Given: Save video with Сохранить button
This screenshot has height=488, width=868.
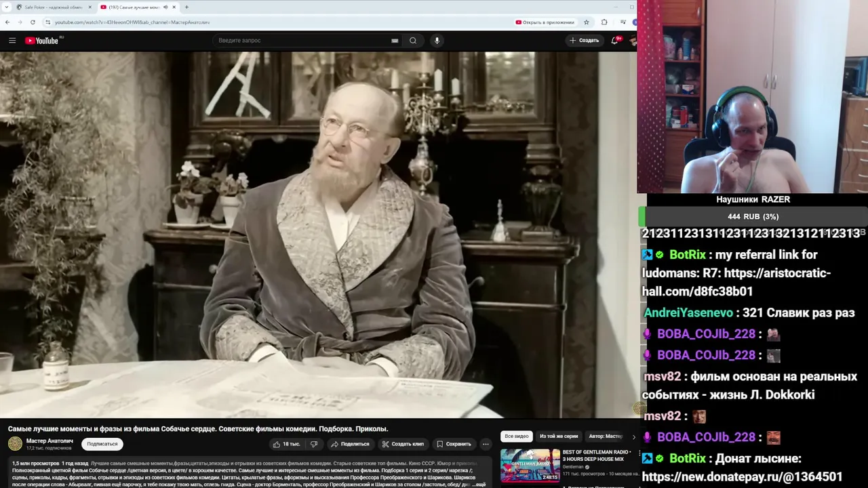Looking at the screenshot, I should (454, 444).
